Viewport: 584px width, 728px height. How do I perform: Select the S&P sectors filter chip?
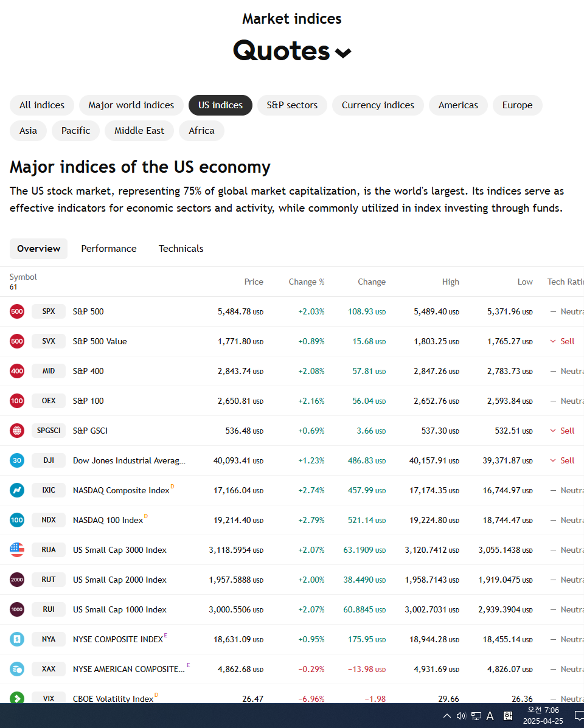pos(292,105)
